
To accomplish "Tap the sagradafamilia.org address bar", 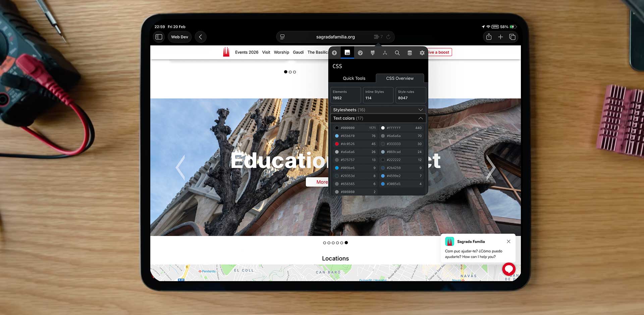I will point(335,37).
